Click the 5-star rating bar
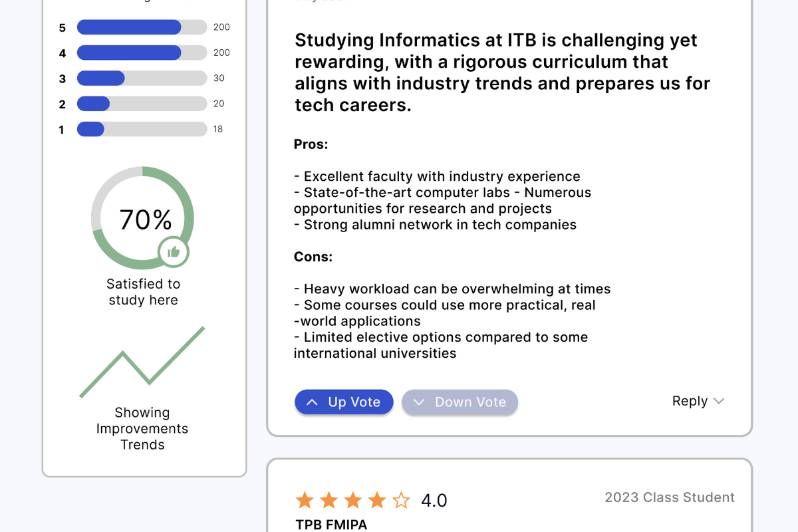 click(142, 27)
